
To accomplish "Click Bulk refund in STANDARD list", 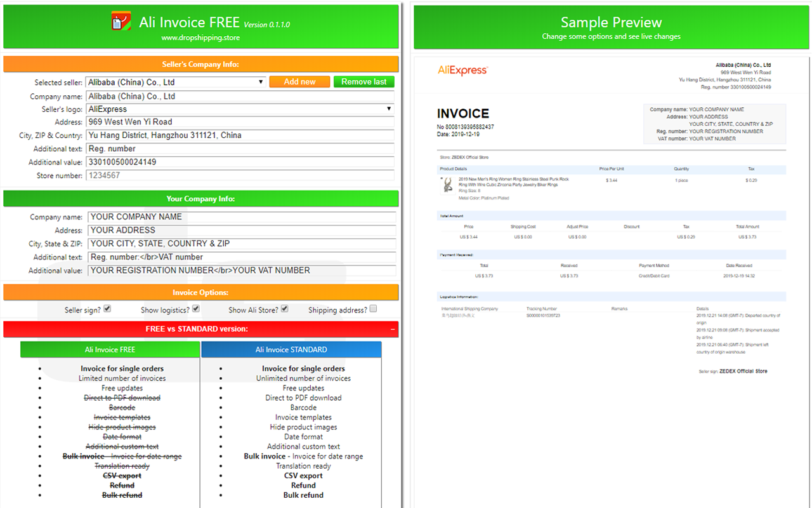I will [303, 495].
